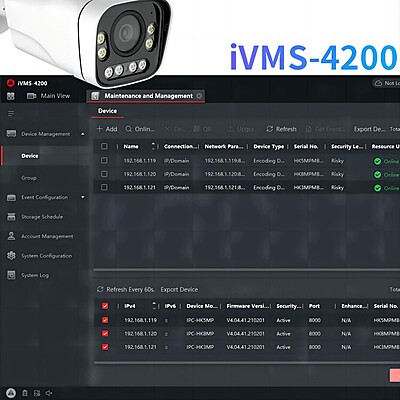The width and height of the screenshot is (400, 400).
Task: Uncheck the online device 192.168.1.121 checkbox
Action: coord(105,347)
